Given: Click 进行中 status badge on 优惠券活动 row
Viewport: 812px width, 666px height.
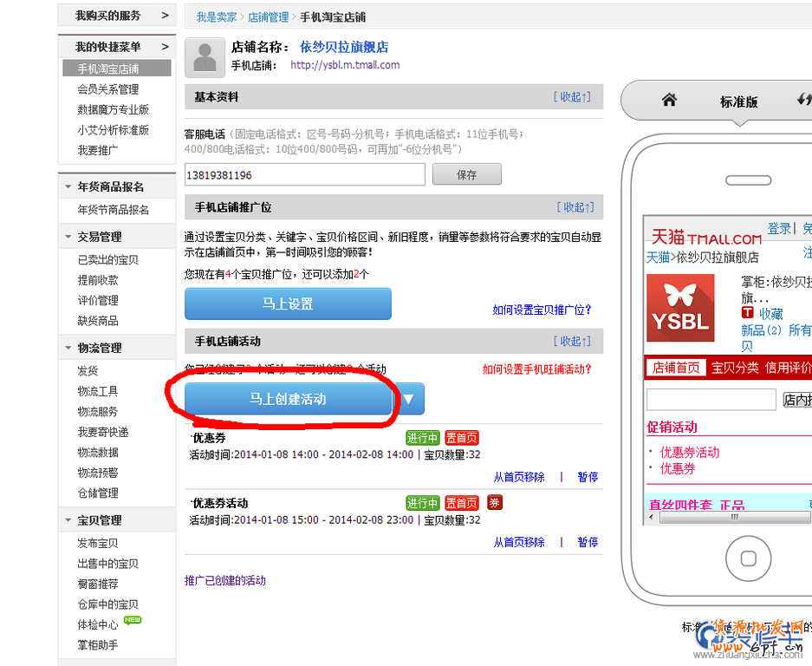Looking at the screenshot, I should click(423, 503).
